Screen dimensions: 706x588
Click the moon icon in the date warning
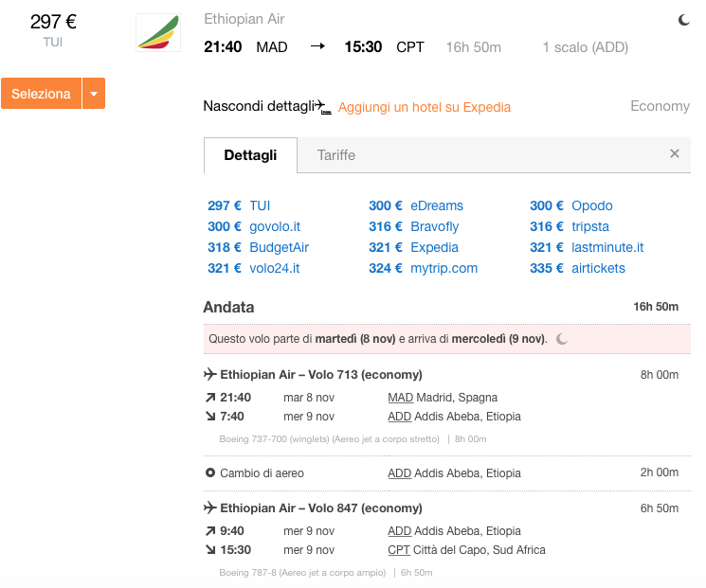pos(562,339)
